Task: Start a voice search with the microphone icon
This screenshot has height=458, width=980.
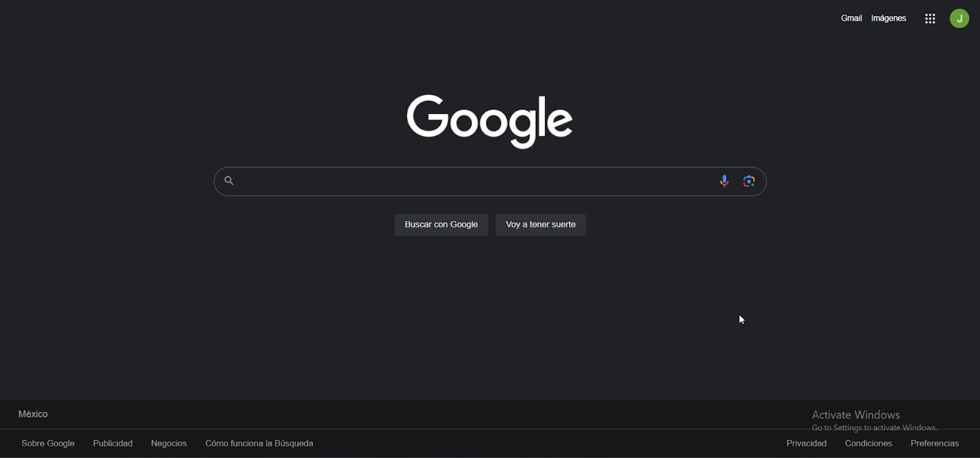Action: coord(724,181)
